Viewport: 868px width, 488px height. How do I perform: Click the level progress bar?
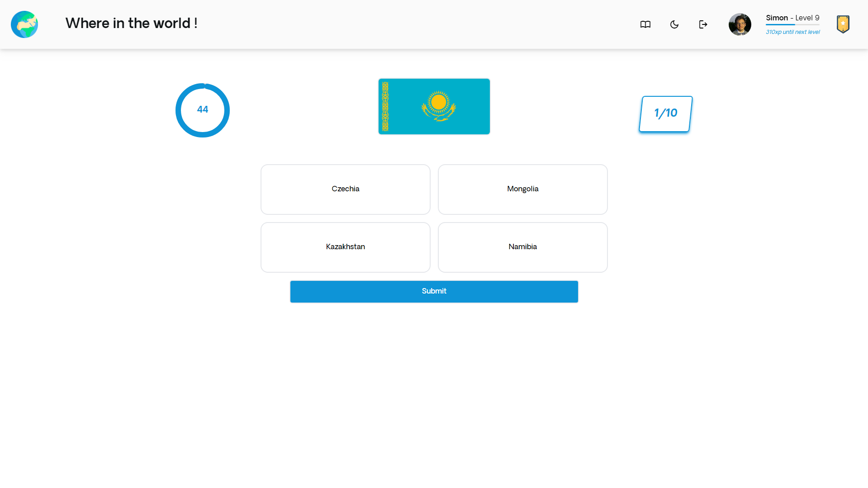(793, 25)
